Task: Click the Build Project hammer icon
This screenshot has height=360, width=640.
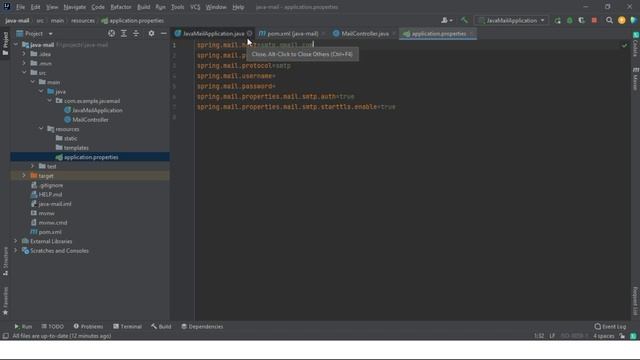Action: (464, 20)
